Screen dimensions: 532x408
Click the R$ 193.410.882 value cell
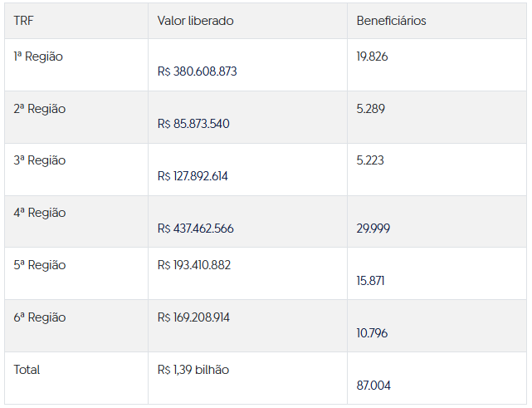coord(193,265)
